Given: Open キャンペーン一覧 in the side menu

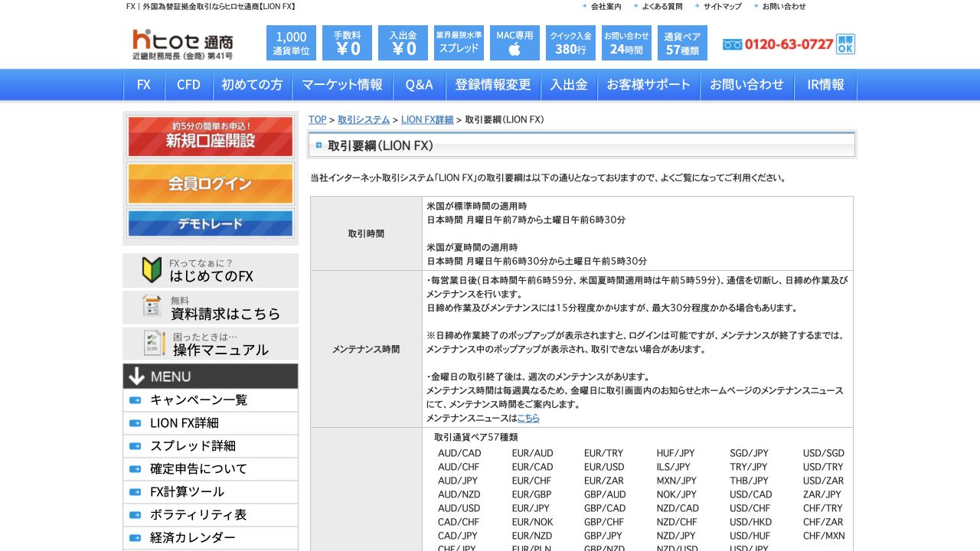Looking at the screenshot, I should [211, 400].
